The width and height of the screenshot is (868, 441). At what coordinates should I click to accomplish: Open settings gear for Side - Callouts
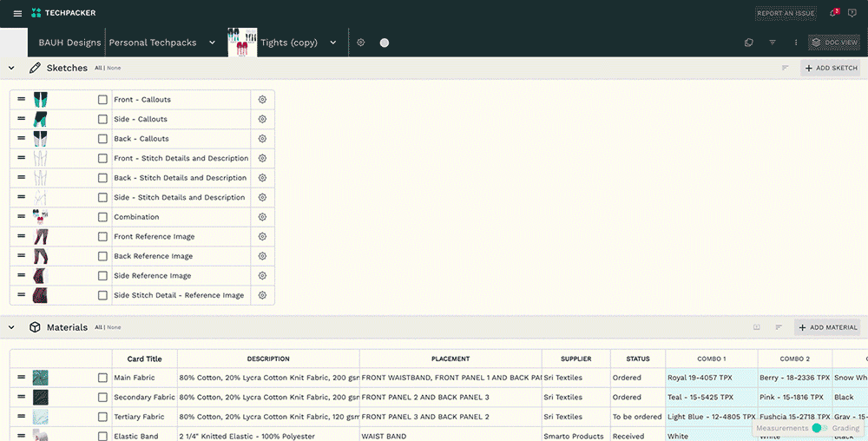click(x=262, y=119)
